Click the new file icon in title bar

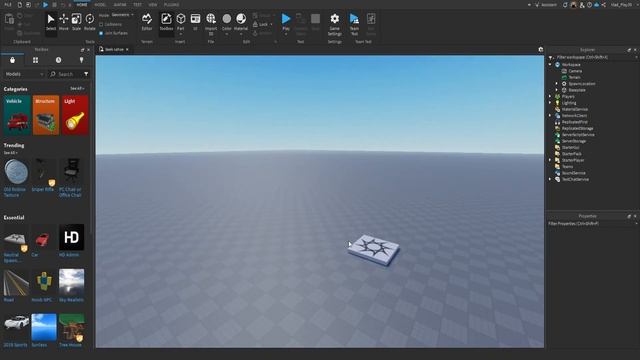(x=19, y=4)
